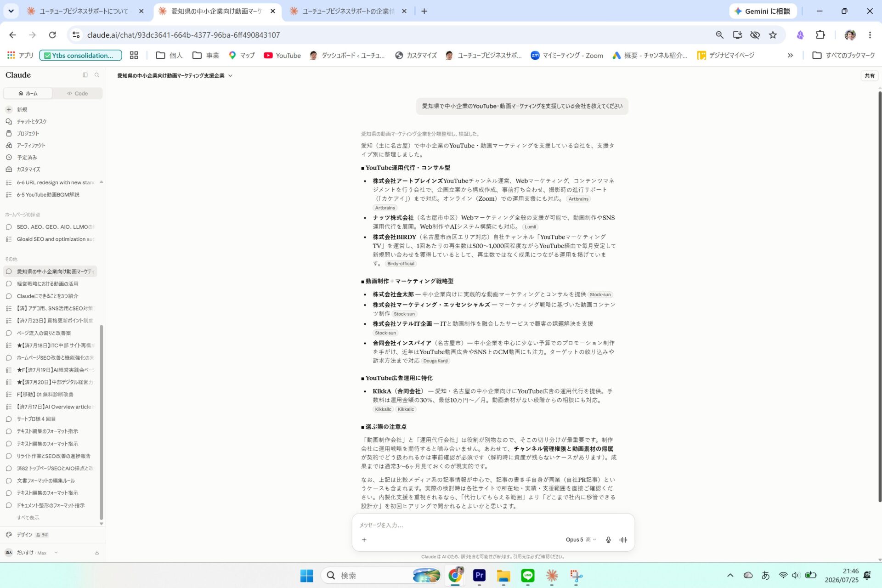Open LINE app from taskbar
Image resolution: width=882 pixels, height=588 pixels.
[528, 575]
